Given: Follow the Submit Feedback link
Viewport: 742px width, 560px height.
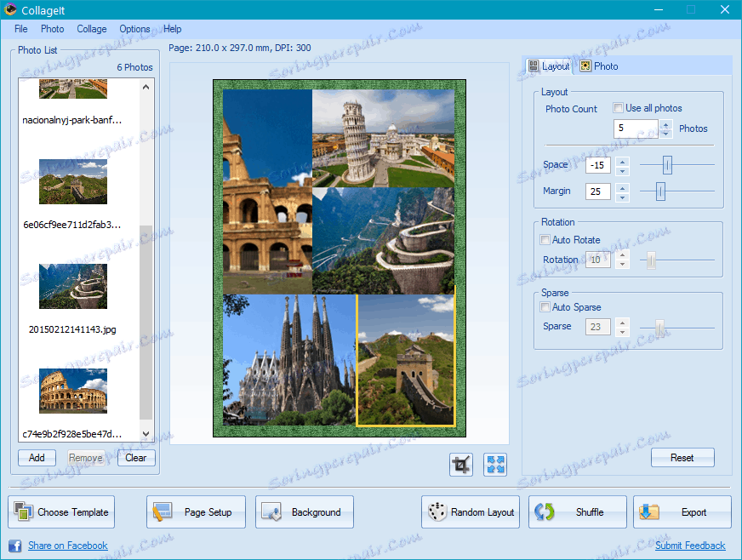Looking at the screenshot, I should (690, 546).
